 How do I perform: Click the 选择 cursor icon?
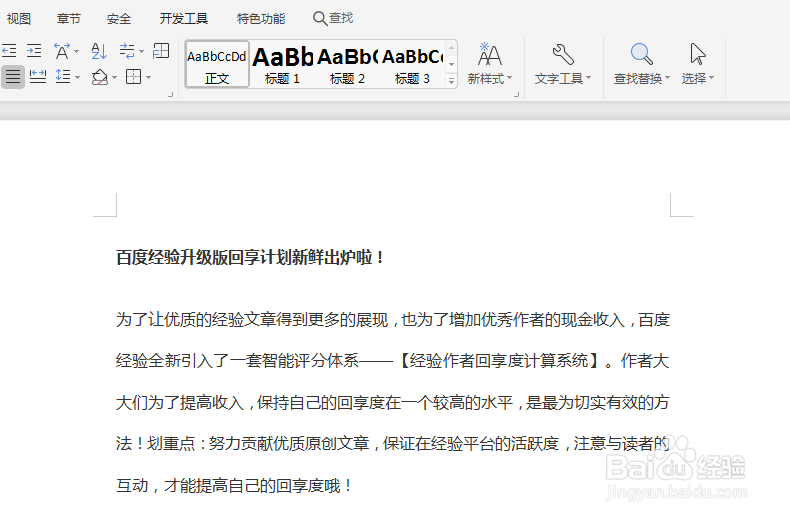[x=698, y=54]
